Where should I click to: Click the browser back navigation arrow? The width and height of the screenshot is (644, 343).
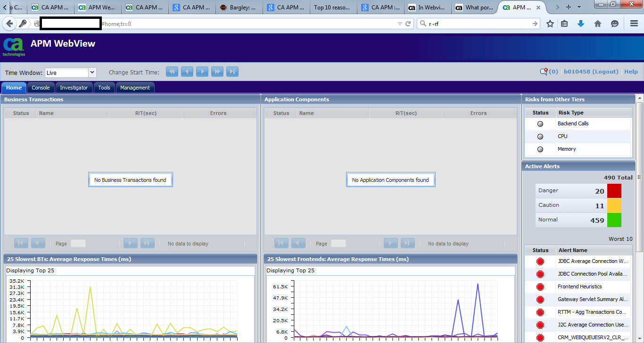(9, 23)
